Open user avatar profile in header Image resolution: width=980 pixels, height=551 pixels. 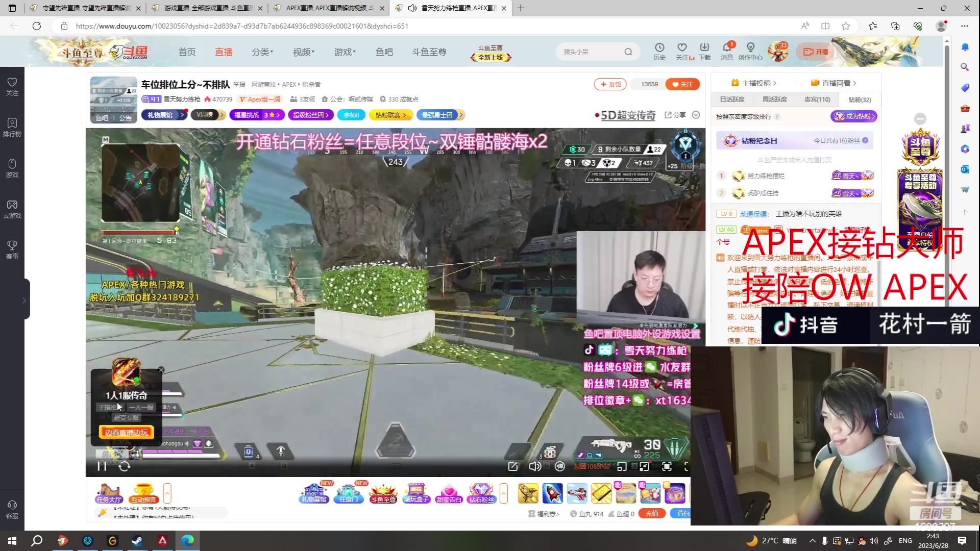pos(778,52)
